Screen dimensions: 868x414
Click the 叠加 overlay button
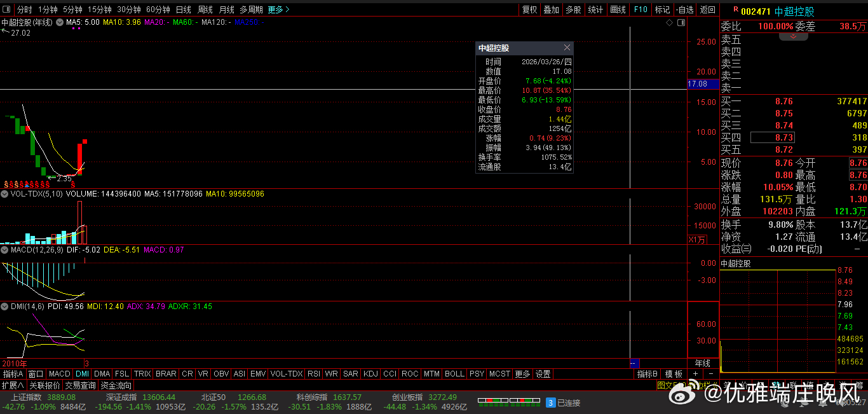click(x=552, y=10)
